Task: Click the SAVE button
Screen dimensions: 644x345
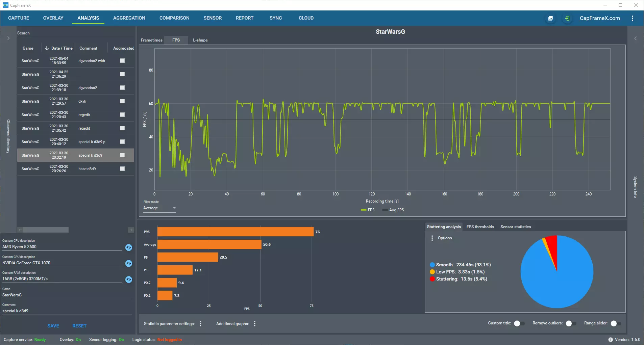Action: (53, 326)
